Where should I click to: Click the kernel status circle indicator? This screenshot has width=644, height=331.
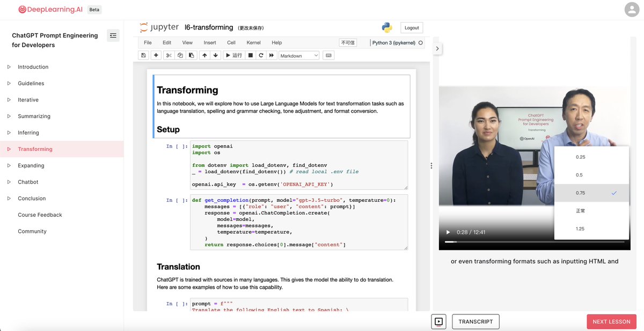[x=420, y=43]
